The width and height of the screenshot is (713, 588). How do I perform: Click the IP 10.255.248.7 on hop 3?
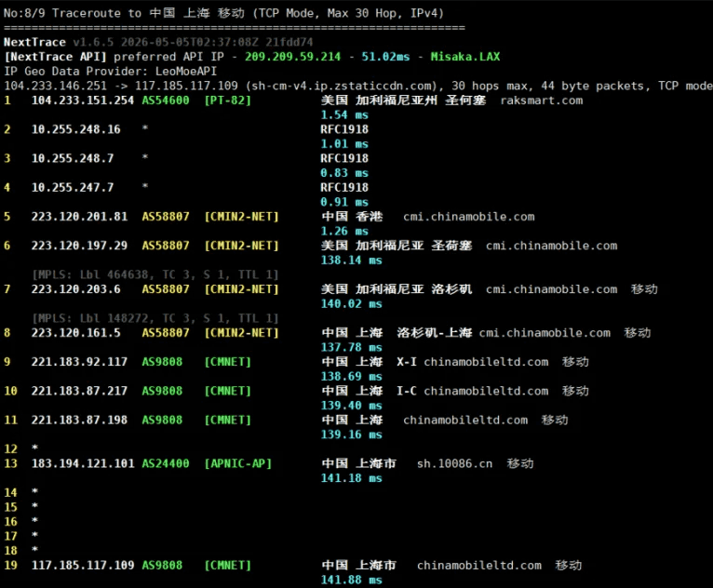coord(73,158)
